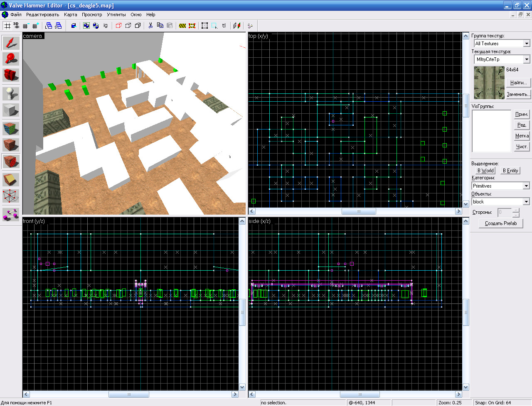Click the front view vertical scrollbar thumb

[242, 312]
